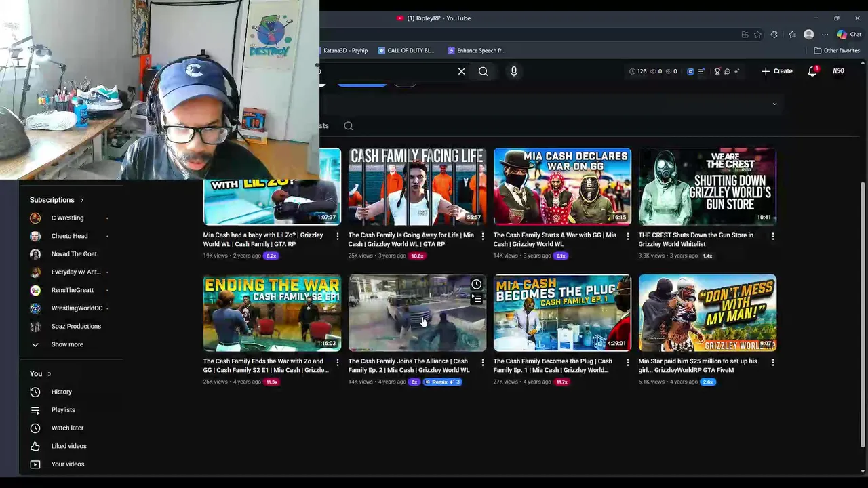Open 'Cash Family Facing Life' thumbnail
Viewport: 868px width, 488px height.
tap(417, 186)
